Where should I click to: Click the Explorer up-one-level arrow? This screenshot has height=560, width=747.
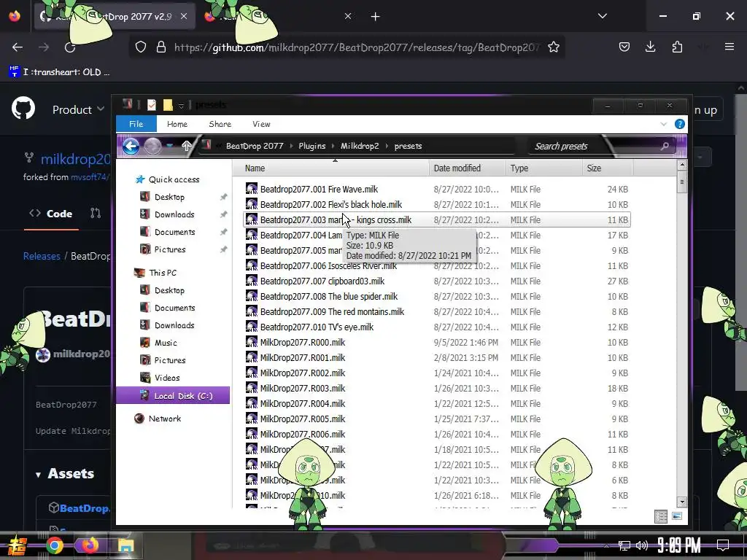(x=187, y=146)
